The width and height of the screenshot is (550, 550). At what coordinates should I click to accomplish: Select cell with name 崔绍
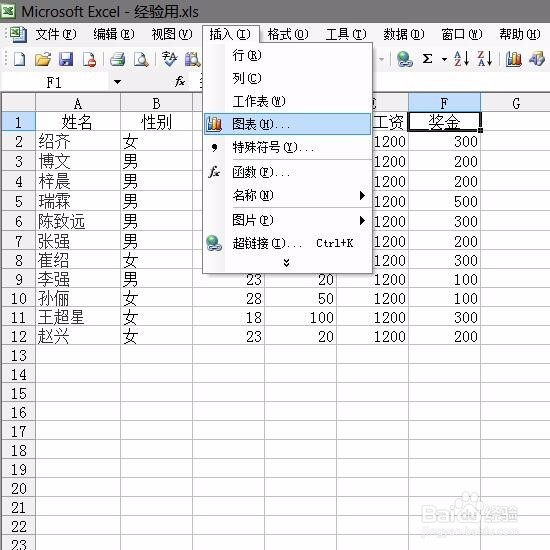[x=78, y=260]
